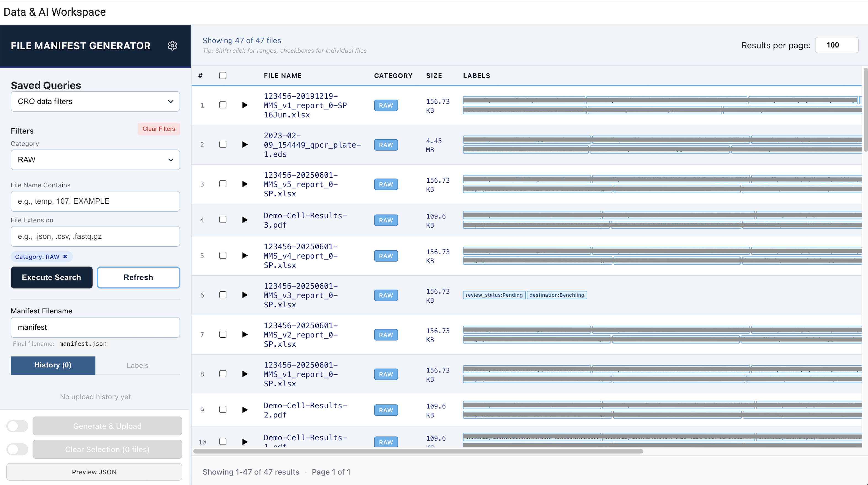Open settings via the gear icon

pyautogui.click(x=172, y=46)
